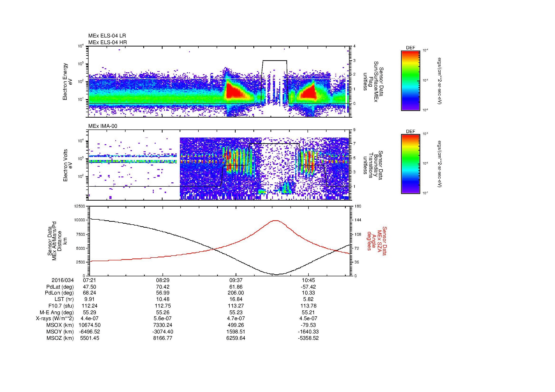Click the 'LST (hr)' row label

pos(64,300)
